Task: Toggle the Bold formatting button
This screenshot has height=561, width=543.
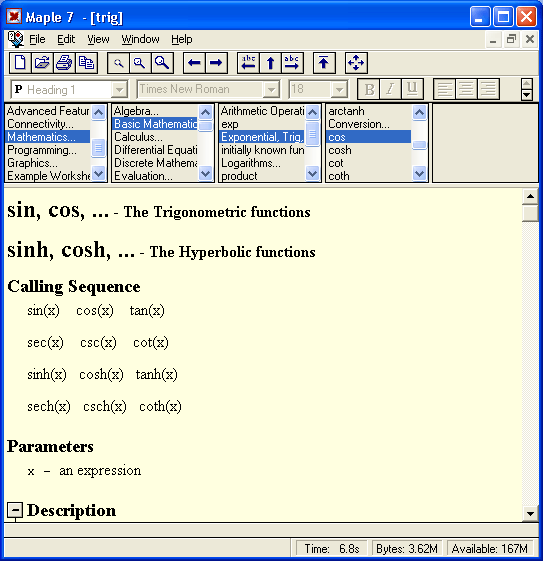Action: tap(369, 89)
